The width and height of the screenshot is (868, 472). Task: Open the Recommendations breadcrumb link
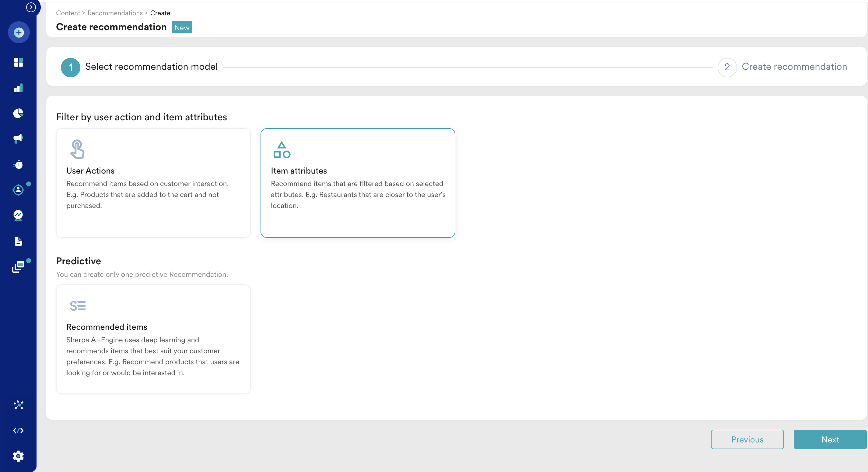(115, 13)
